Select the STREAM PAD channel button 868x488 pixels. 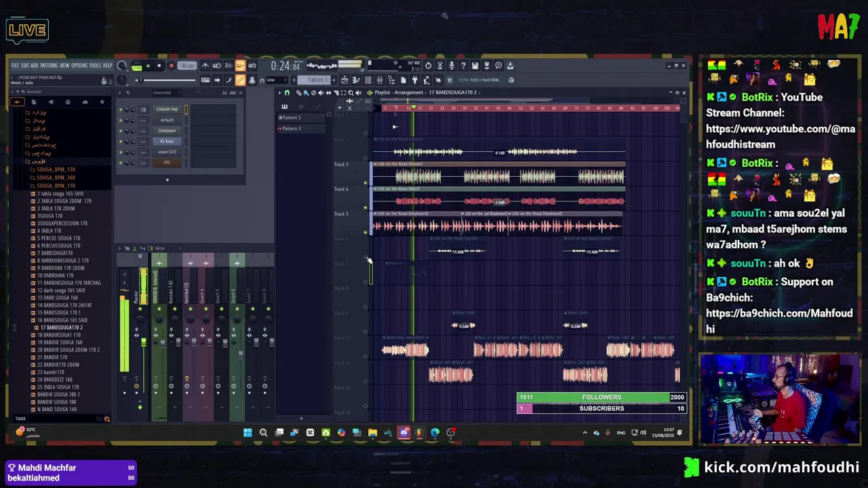point(167,109)
